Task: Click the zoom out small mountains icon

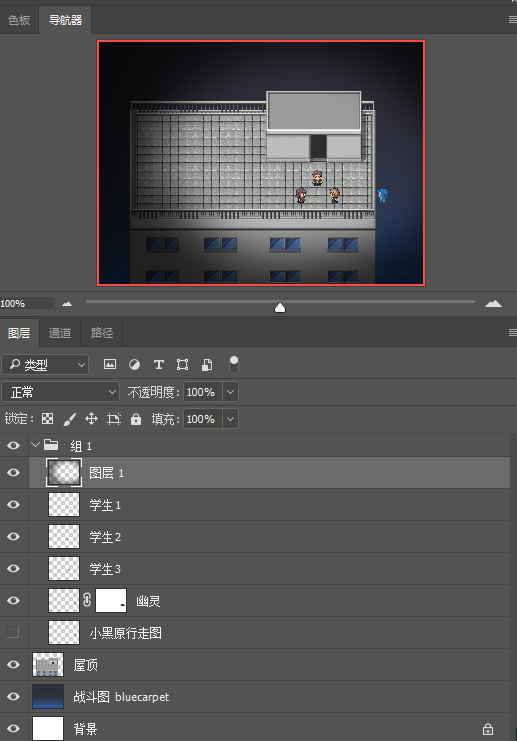Action: [67, 304]
